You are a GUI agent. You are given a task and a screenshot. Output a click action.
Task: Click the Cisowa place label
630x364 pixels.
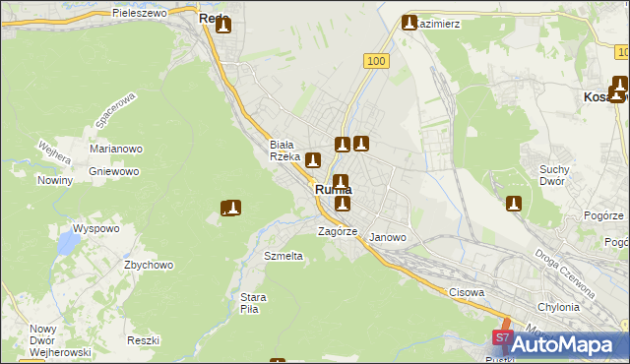[x=467, y=292]
